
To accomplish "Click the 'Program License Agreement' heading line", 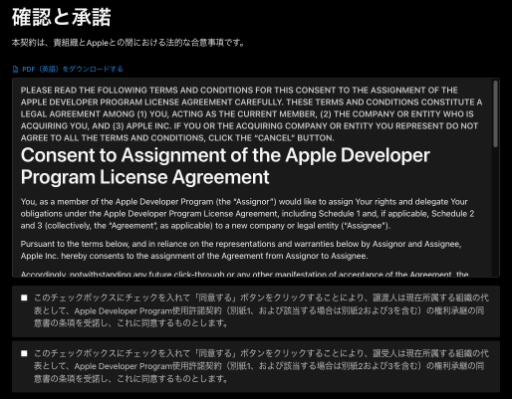I will (145, 177).
